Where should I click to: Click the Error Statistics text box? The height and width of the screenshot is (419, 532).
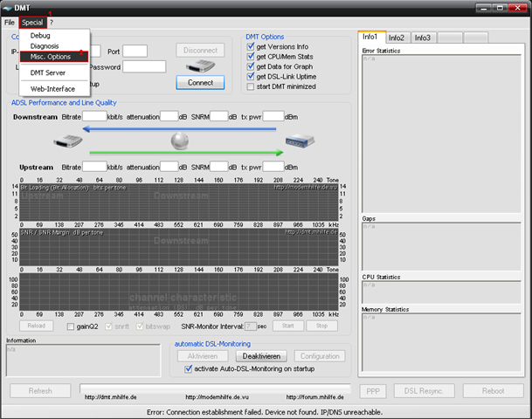tap(441, 134)
